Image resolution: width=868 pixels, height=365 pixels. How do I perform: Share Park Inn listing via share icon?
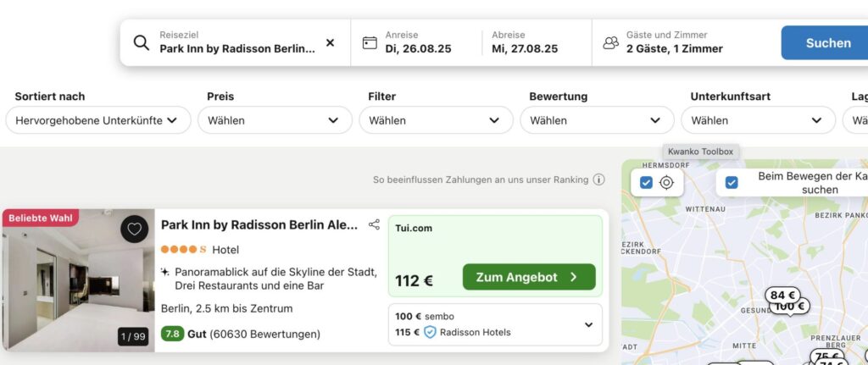[x=374, y=224]
